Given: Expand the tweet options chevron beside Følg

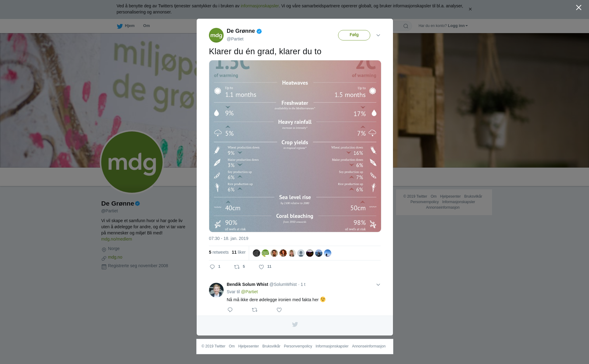Looking at the screenshot, I should pyautogui.click(x=378, y=35).
